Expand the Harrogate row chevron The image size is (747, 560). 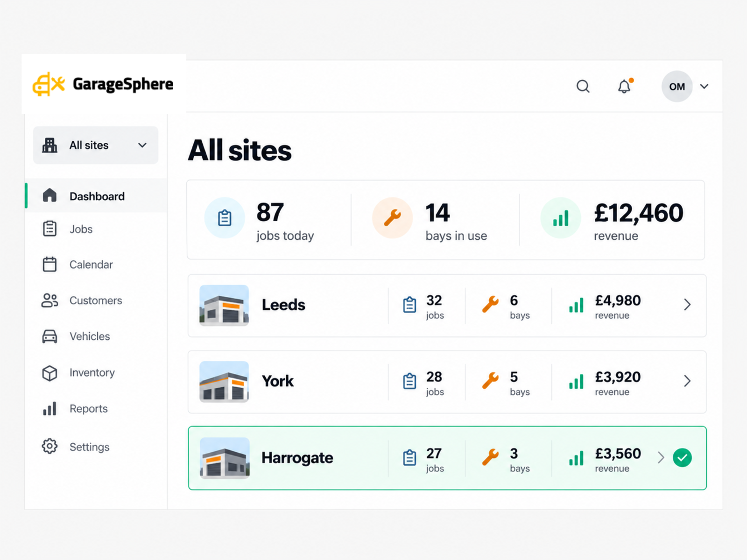pos(661,457)
